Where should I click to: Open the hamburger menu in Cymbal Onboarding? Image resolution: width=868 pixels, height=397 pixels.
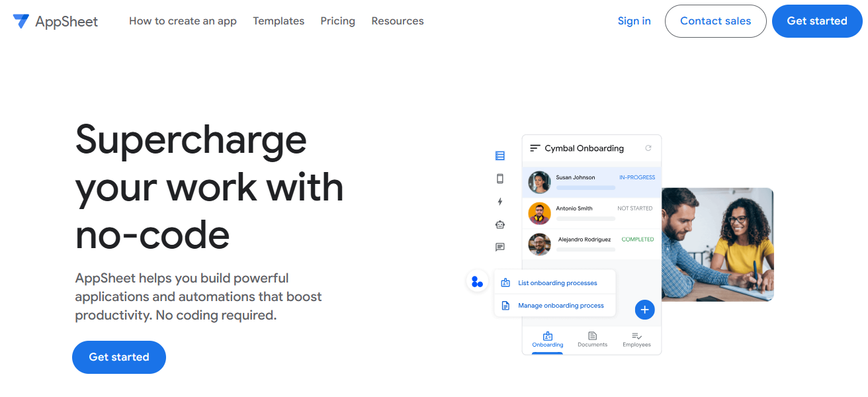535,148
